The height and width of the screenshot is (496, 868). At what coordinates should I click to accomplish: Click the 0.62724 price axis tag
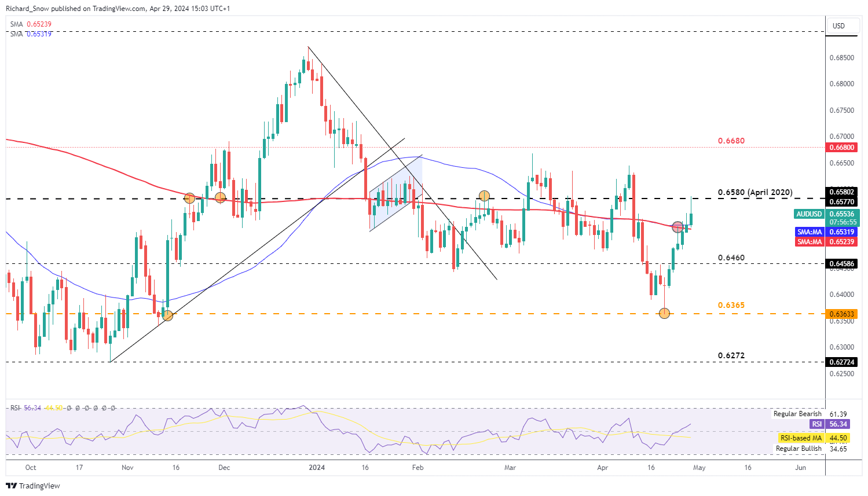click(842, 362)
